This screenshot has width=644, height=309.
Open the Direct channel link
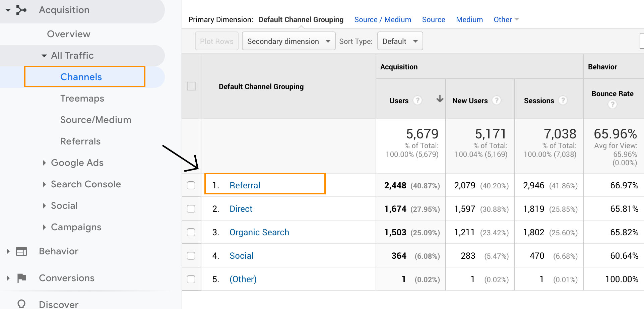click(x=241, y=209)
